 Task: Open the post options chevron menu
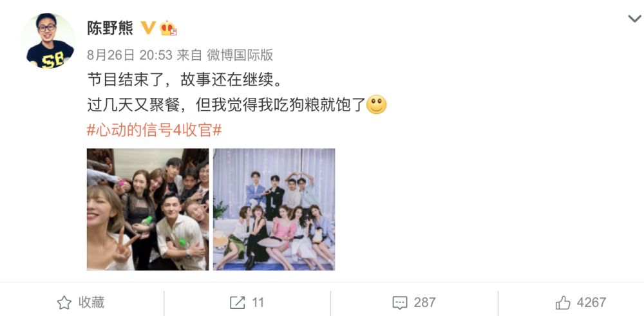[634, 19]
